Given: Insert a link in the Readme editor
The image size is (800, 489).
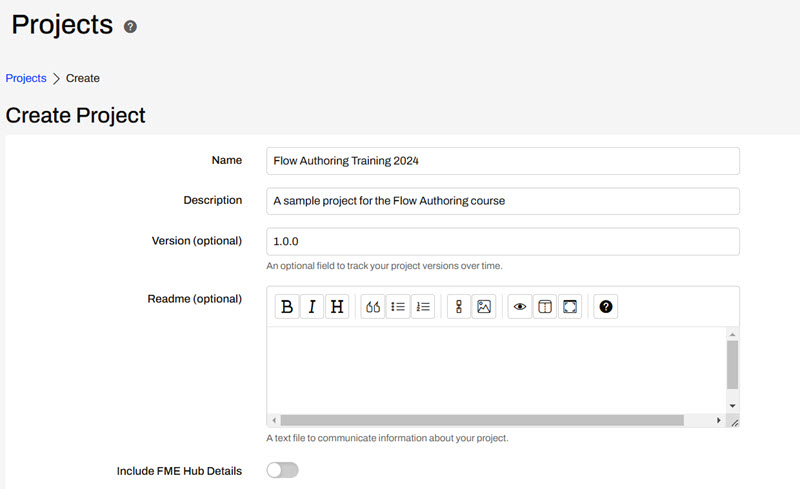Looking at the screenshot, I should (459, 307).
